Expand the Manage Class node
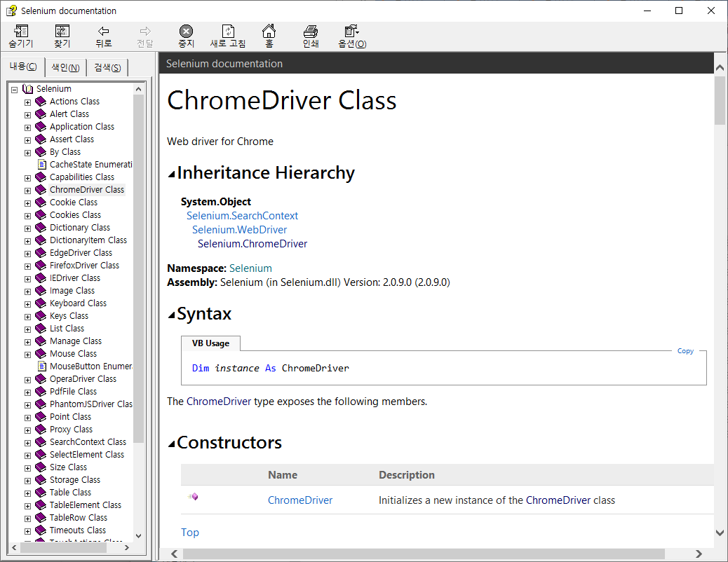Screen dimensions: 728x562 [x=28, y=341]
